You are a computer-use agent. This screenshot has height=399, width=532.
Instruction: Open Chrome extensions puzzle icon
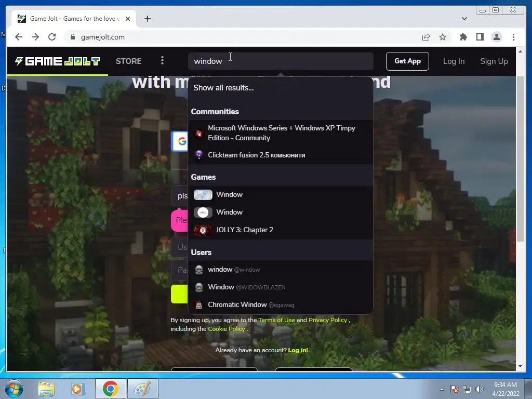click(x=463, y=37)
